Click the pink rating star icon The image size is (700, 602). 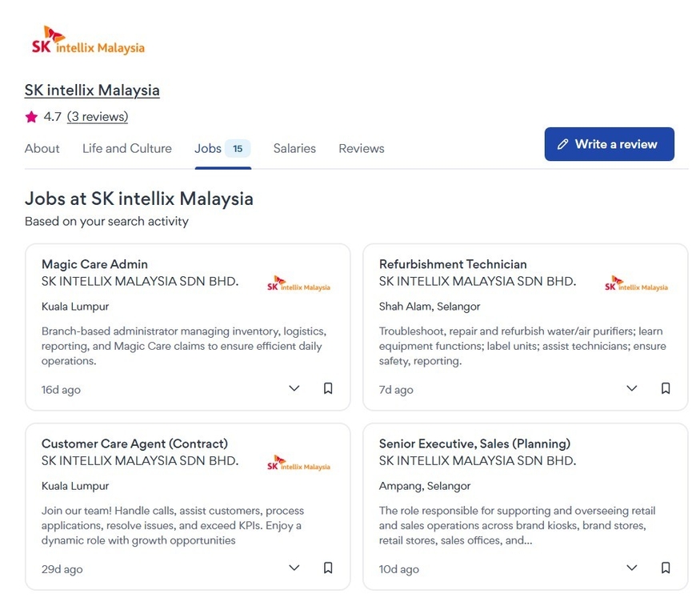pos(31,117)
